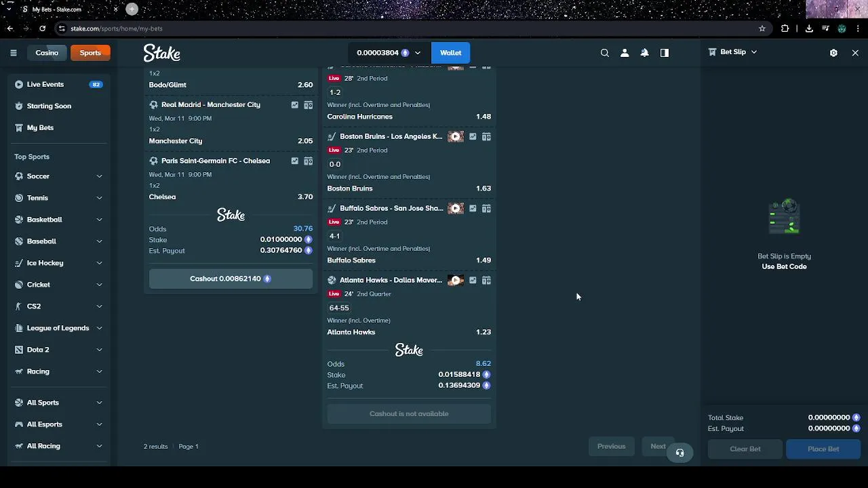Close the Bet Slip panel
Viewport: 868px width, 488px height.
[855, 53]
